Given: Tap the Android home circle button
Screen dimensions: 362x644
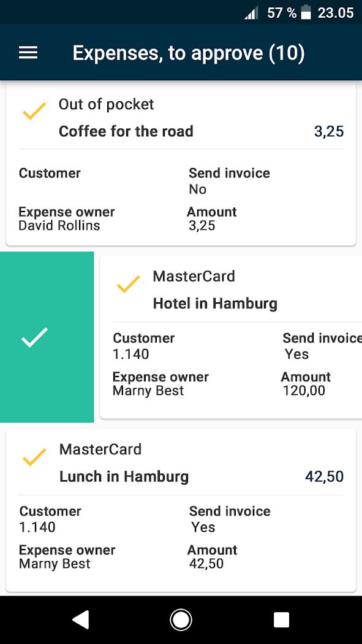Looking at the screenshot, I should pos(181,619).
